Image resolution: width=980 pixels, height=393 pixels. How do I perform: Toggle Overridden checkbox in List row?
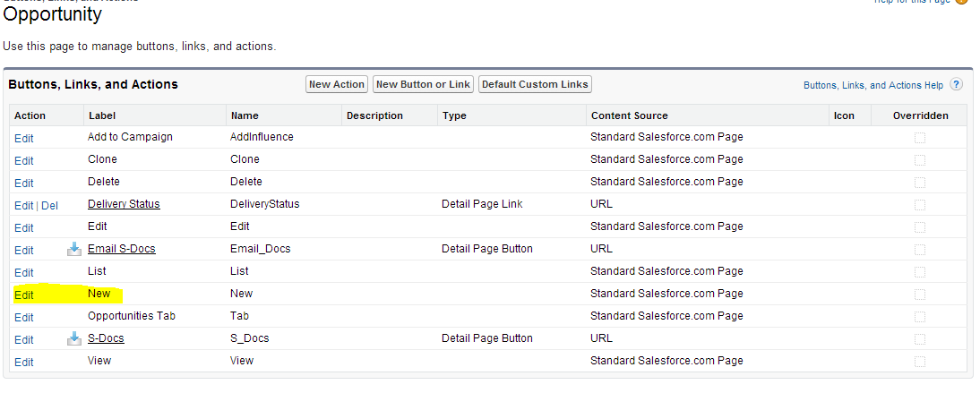point(920,272)
